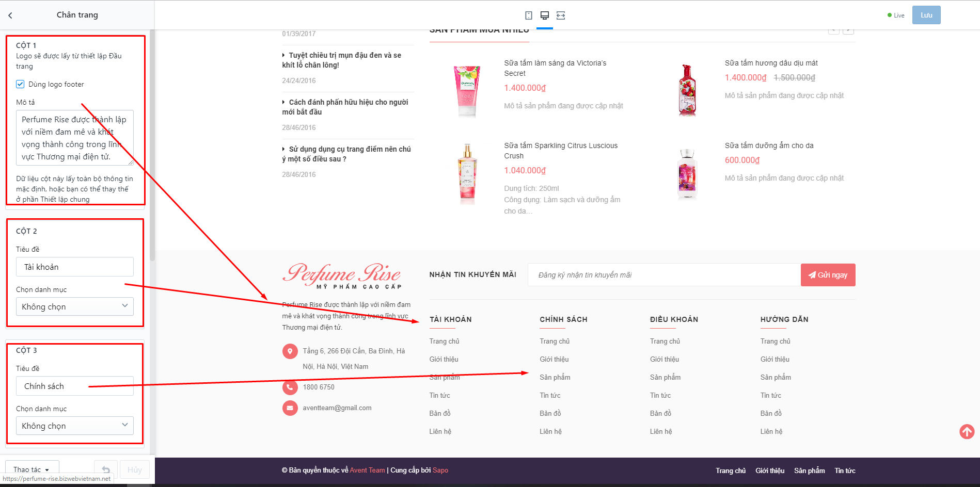Click the envelope icon beside aventteam@gmail.com
The width and height of the screenshot is (980, 487).
click(290, 408)
